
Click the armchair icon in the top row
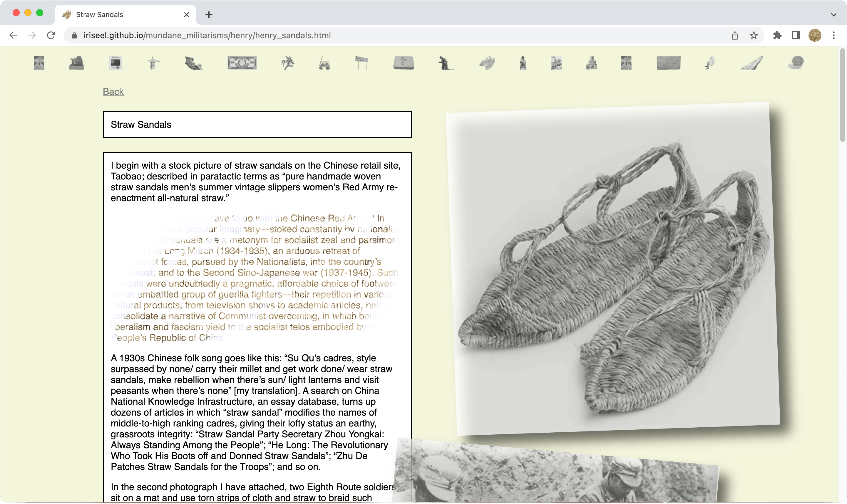pyautogui.click(x=796, y=63)
